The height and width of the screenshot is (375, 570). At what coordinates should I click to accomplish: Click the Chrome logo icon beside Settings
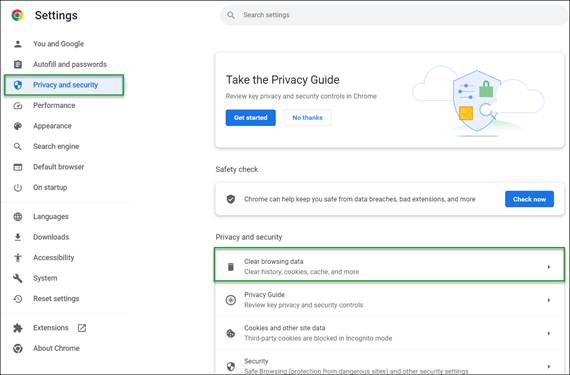[17, 15]
